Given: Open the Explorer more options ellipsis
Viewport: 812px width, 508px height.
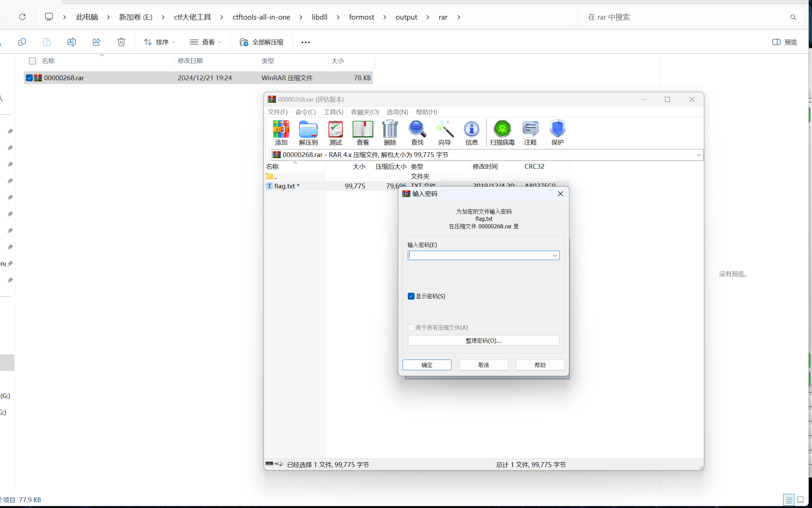Looking at the screenshot, I should (306, 42).
